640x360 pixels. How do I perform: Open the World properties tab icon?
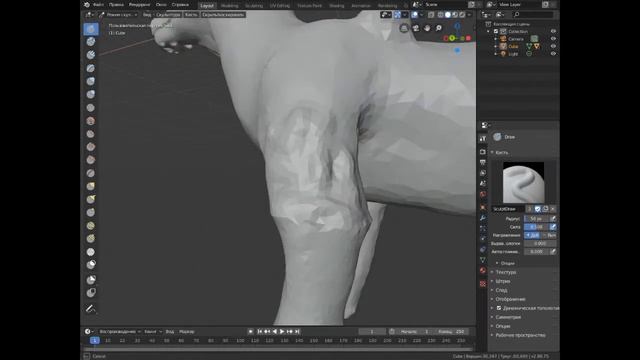[483, 195]
